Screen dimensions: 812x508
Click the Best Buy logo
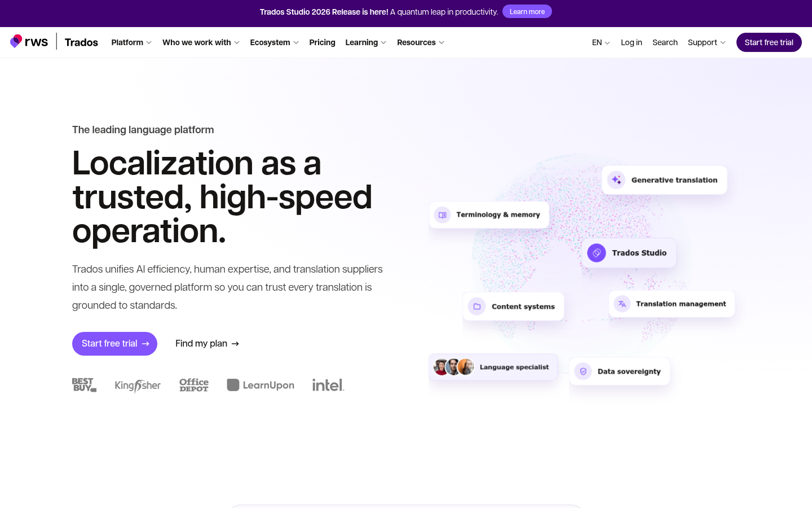[84, 385]
